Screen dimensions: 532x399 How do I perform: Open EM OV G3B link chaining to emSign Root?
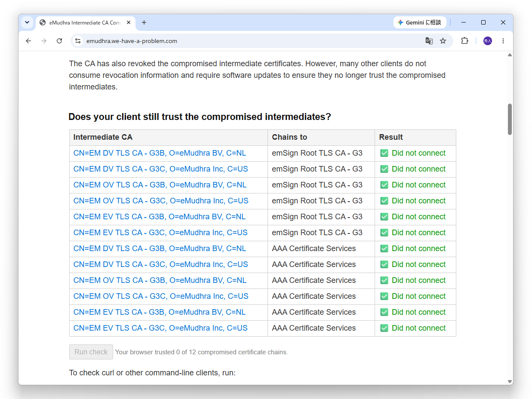pos(160,185)
